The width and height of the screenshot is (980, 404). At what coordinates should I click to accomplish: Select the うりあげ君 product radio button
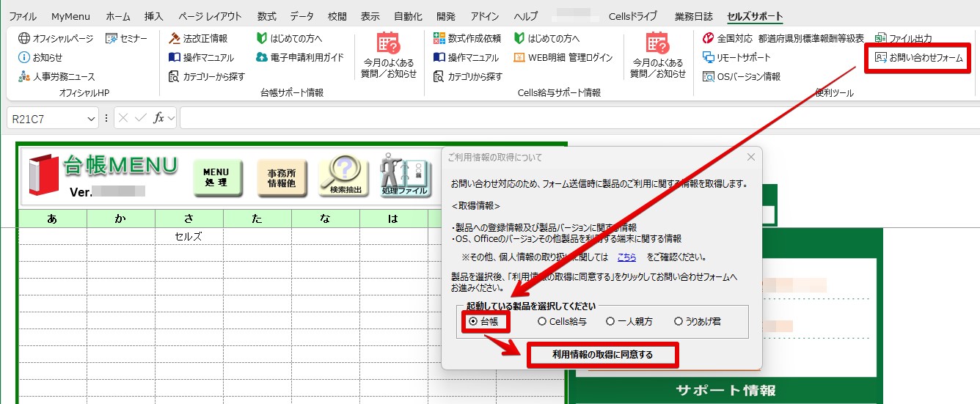coord(698,321)
